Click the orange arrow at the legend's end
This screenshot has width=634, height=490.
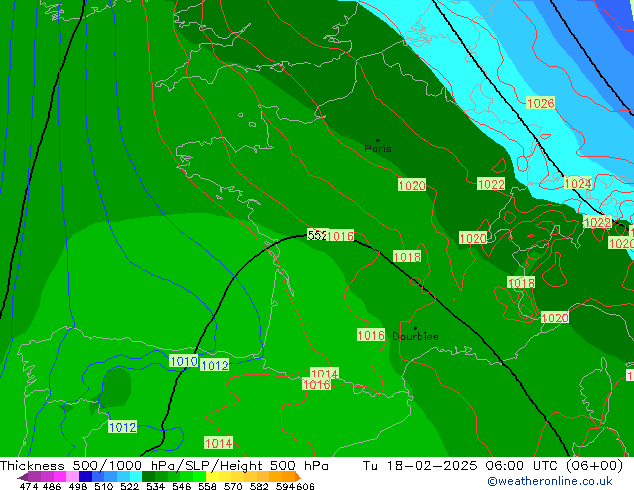tap(298, 477)
